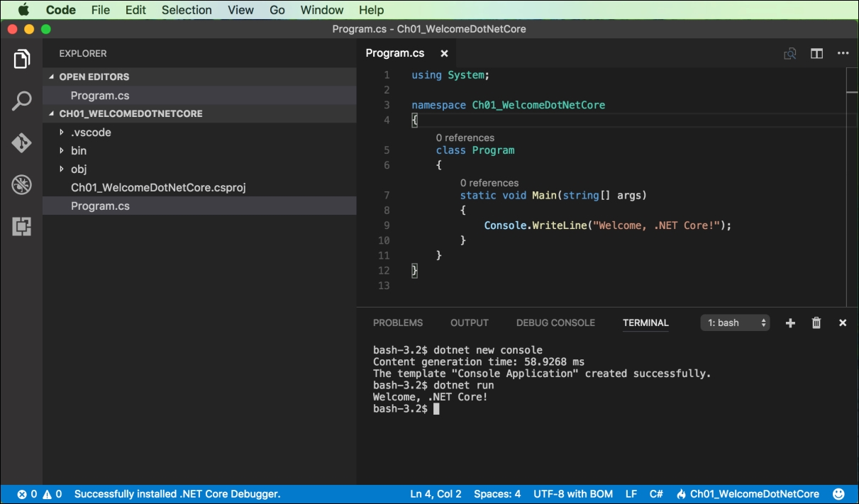This screenshot has width=859, height=504.
Task: Click the terminal prompt cursor line
Action: coord(406,409)
